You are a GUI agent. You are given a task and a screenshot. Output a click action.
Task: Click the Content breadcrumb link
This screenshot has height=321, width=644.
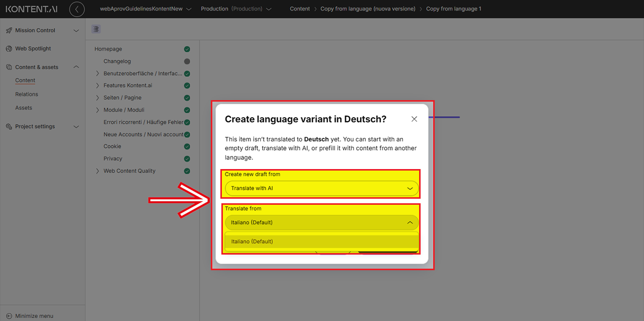click(300, 9)
